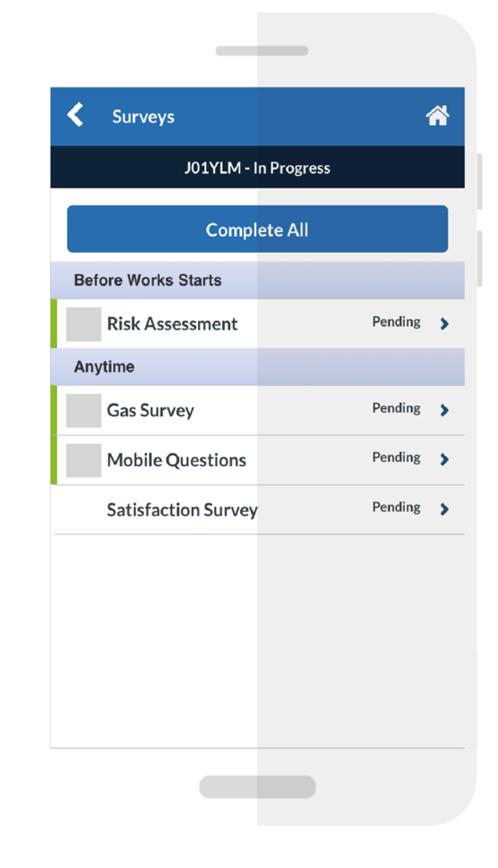This screenshot has height=868, width=498.
Task: Open the Home screen via the house icon
Action: [x=438, y=114]
